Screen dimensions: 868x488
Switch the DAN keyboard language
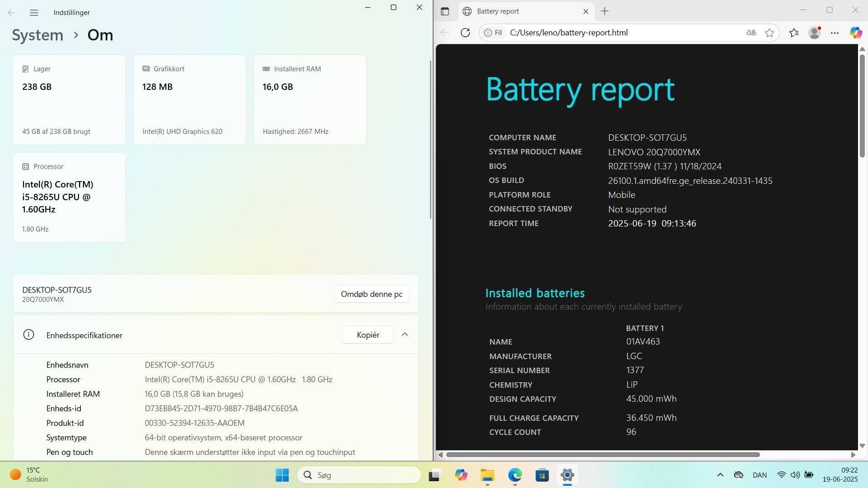click(759, 475)
